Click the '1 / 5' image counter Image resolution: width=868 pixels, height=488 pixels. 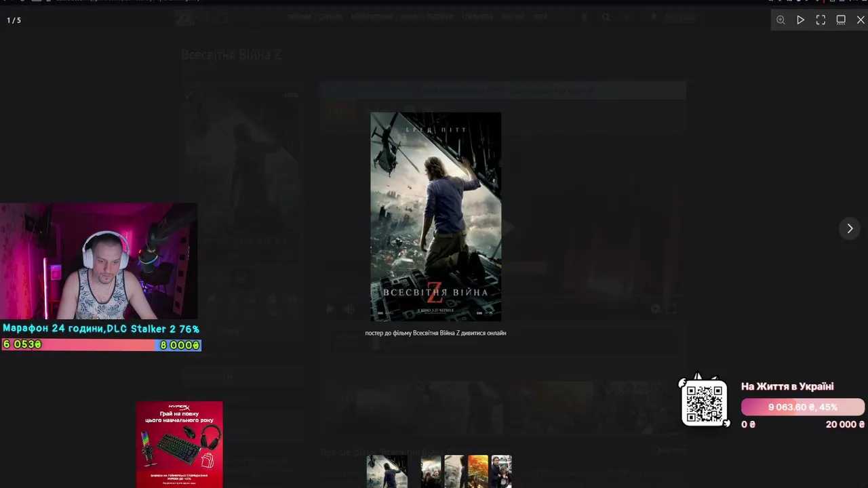tap(14, 20)
